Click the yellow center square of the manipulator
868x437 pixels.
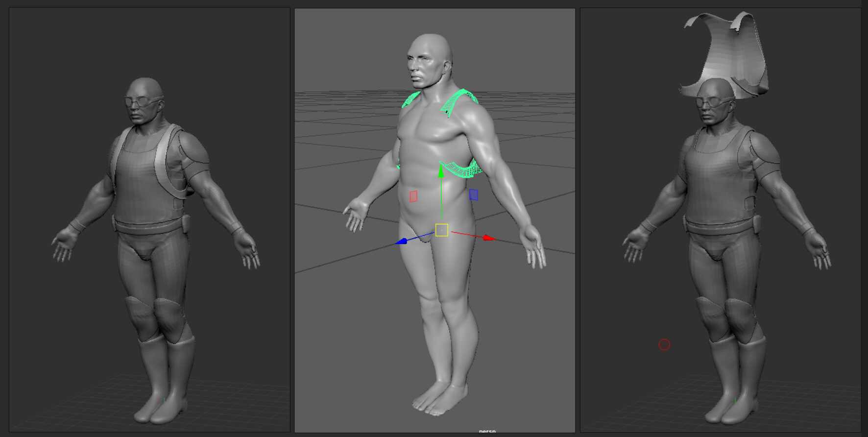(441, 230)
